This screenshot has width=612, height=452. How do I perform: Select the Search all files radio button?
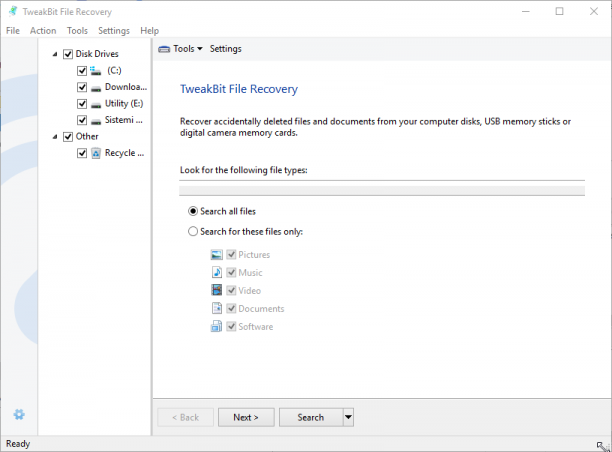click(193, 211)
